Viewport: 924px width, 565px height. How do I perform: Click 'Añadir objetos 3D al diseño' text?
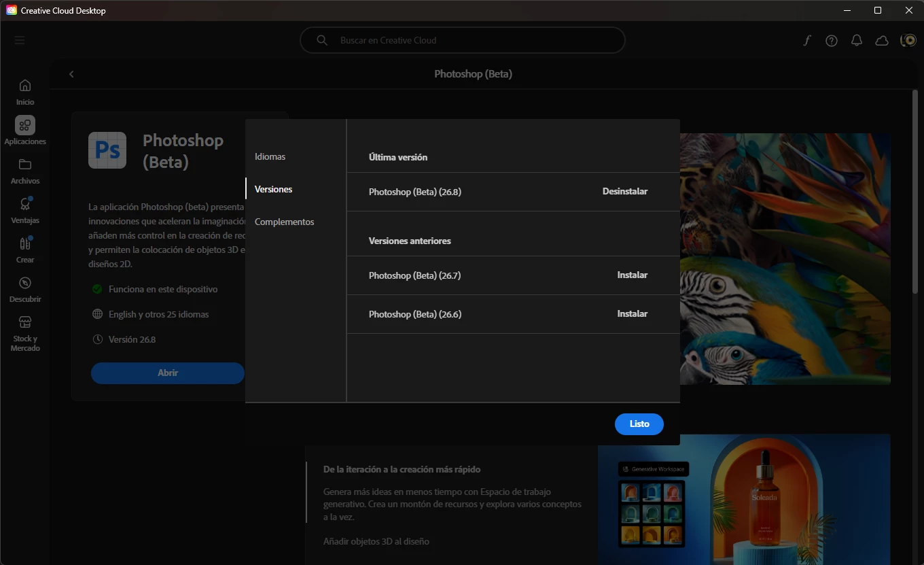coord(376,542)
